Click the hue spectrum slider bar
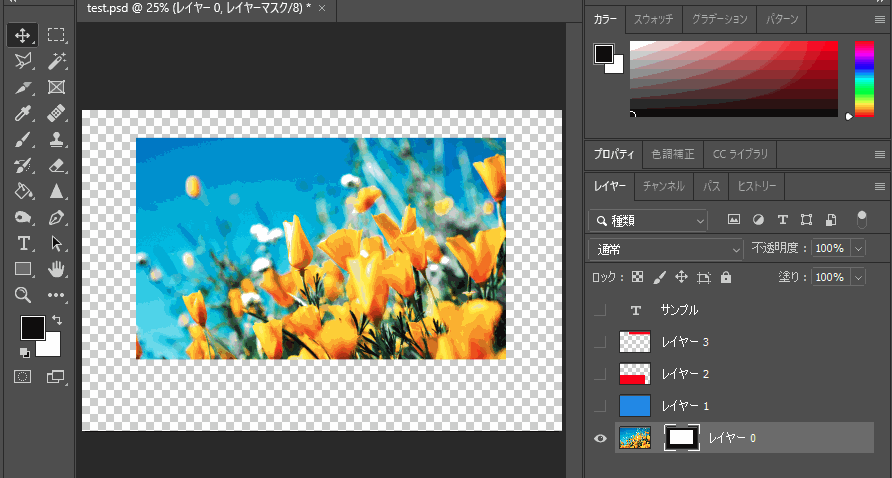This screenshot has height=478, width=892. [864, 79]
